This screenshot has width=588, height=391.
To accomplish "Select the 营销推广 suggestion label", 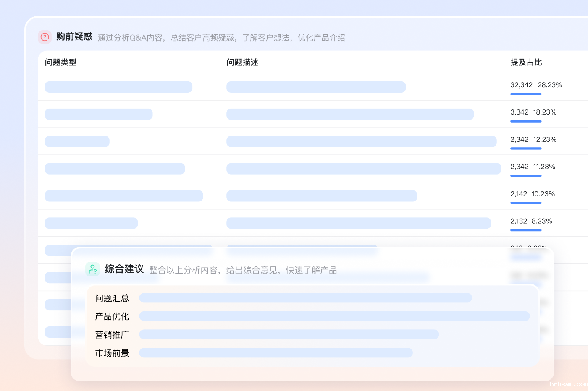I will 112,335.
